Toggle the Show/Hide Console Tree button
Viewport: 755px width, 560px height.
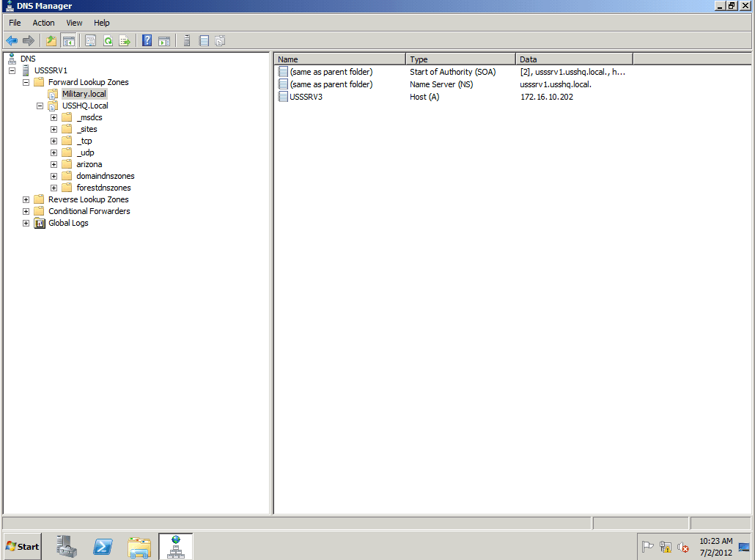[x=69, y=41]
